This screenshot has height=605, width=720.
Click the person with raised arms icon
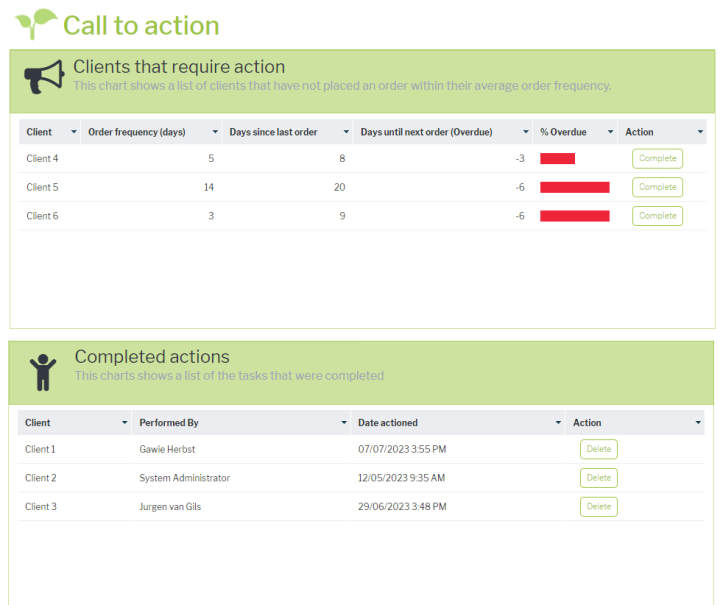[x=43, y=371]
